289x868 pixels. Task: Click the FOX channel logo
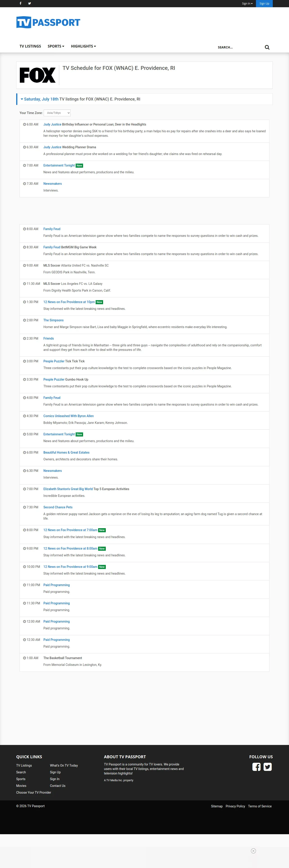point(38,75)
